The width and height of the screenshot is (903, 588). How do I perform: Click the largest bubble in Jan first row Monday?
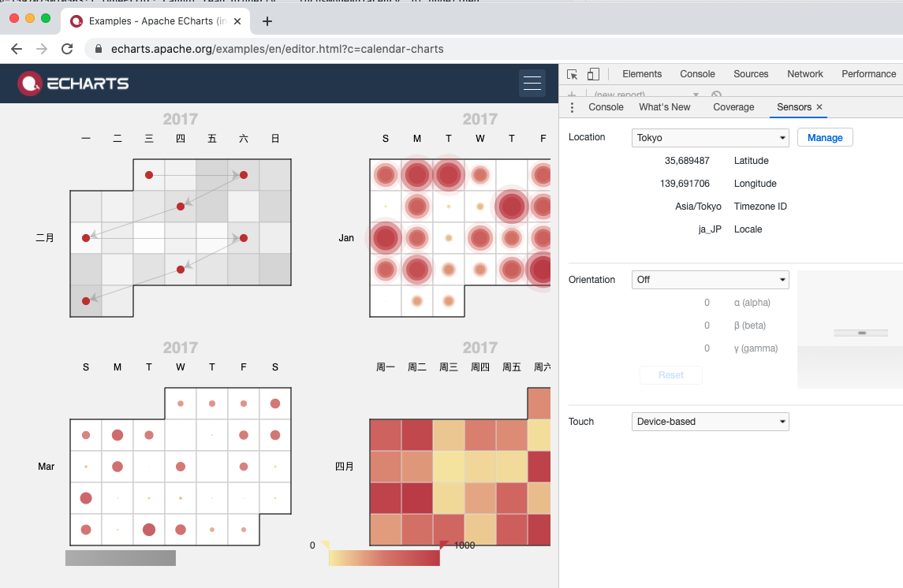pyautogui.click(x=417, y=175)
